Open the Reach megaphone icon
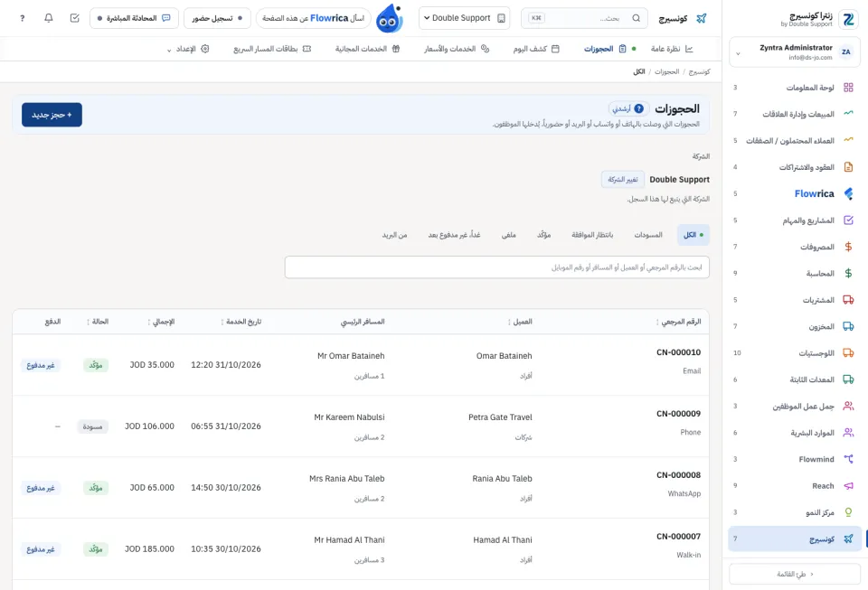 point(848,485)
